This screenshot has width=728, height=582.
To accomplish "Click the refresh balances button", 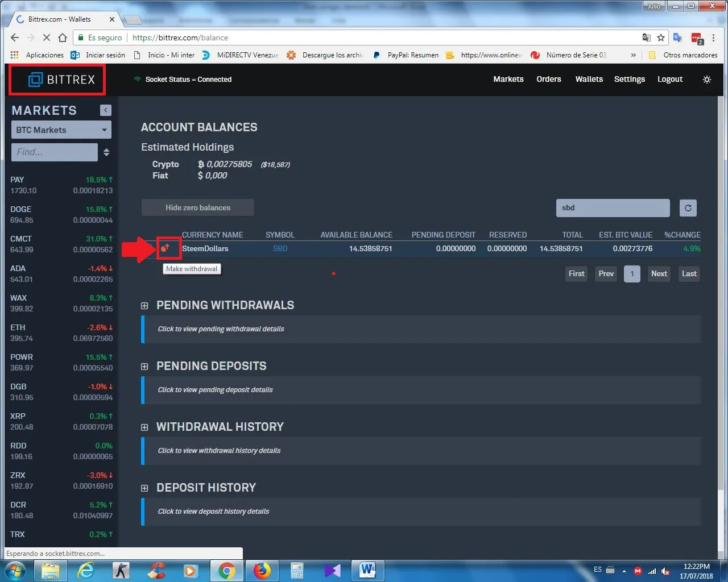I will pos(688,208).
